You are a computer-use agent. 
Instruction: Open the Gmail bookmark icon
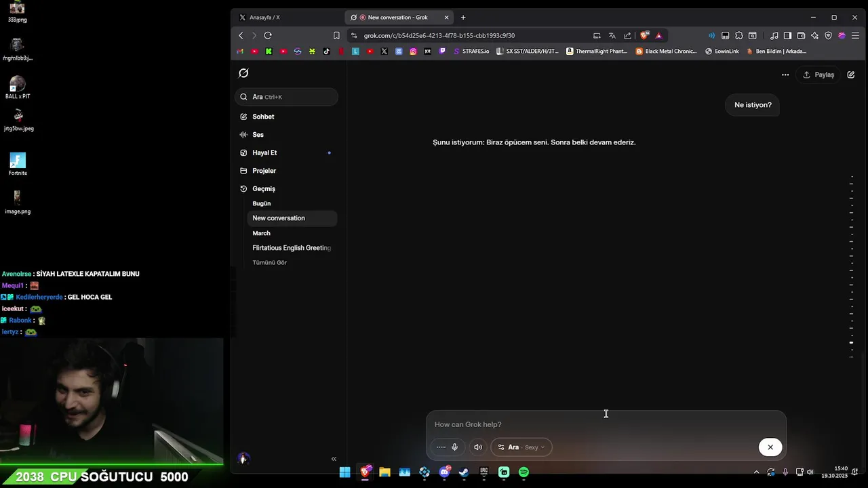click(240, 51)
